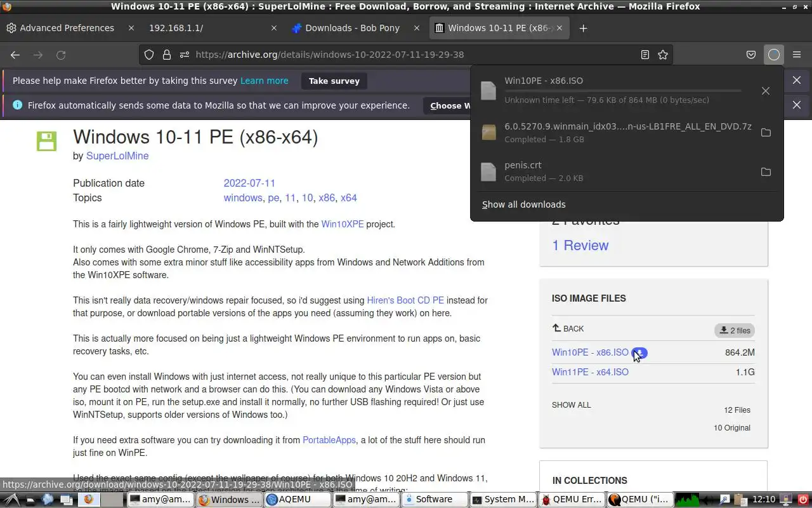Open a new tab with plus button

584,28
